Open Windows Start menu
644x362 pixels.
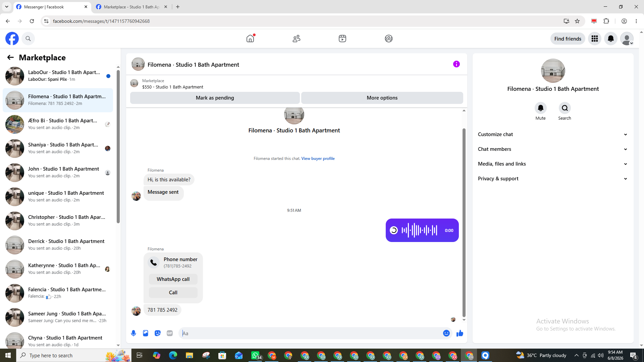[8, 355]
